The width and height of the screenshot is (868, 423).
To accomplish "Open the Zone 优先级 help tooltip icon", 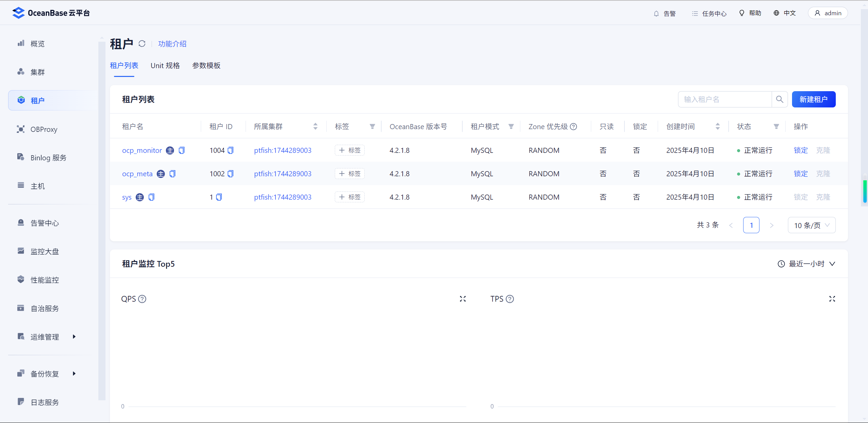I will 574,126.
